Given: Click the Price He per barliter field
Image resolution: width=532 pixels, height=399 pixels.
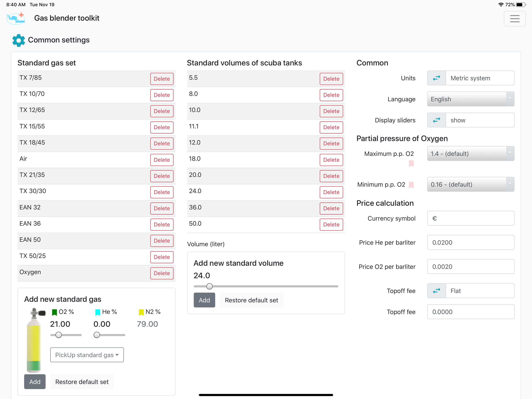Looking at the screenshot, I should click(x=470, y=242).
